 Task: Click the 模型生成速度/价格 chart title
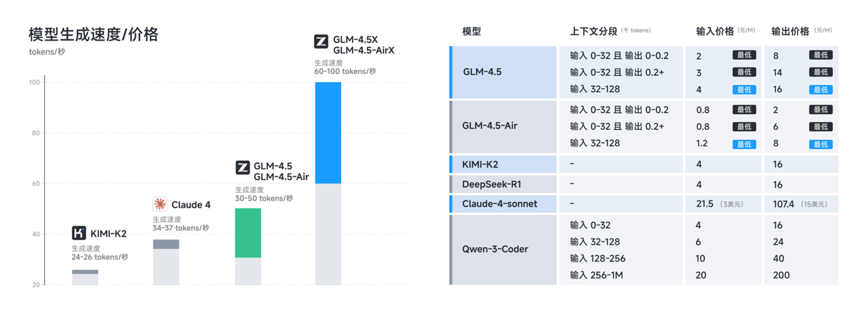point(93,35)
